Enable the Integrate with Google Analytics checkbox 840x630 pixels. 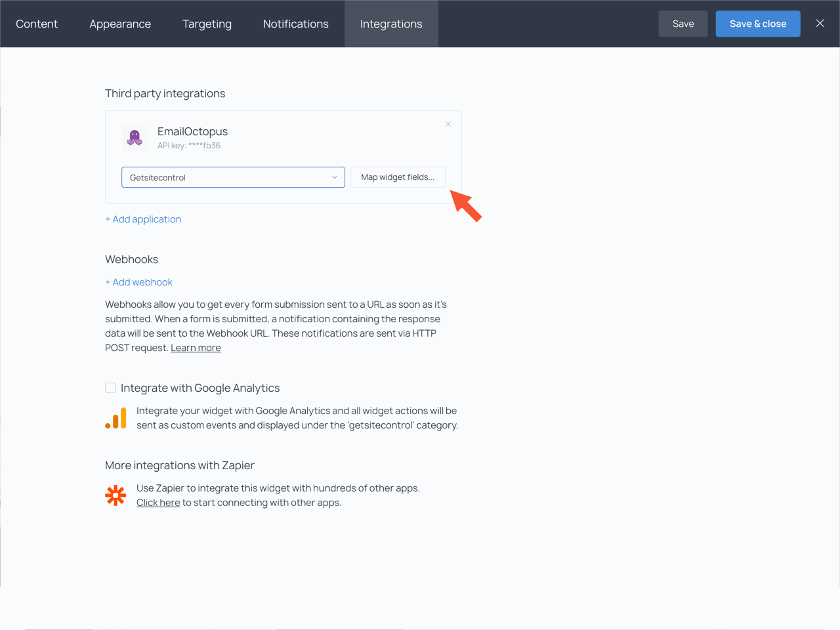[110, 388]
